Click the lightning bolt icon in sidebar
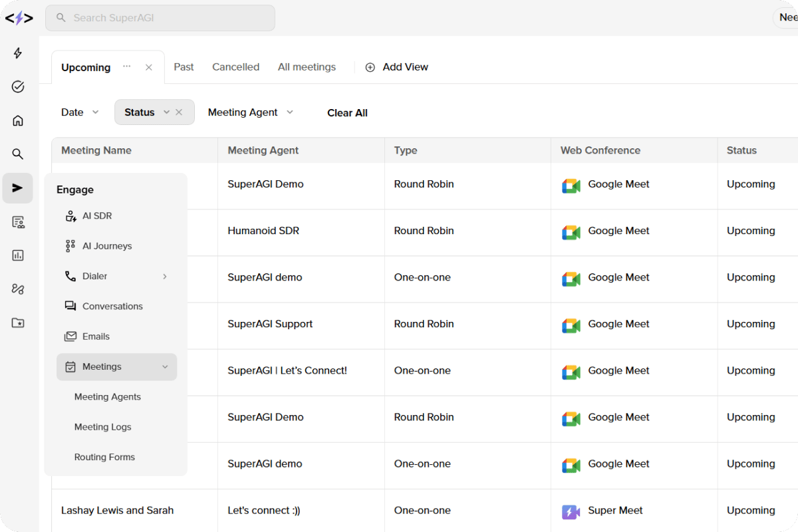798x532 pixels. tap(18, 53)
